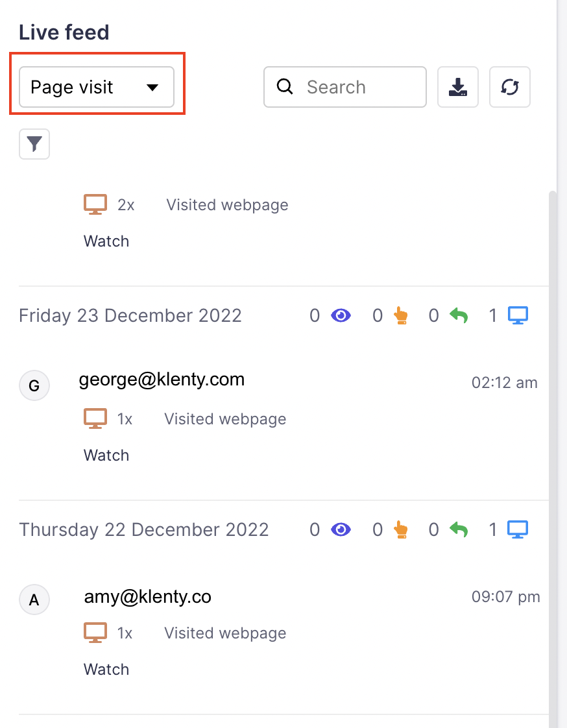Click the green reply icon for Friday 23 December
This screenshot has width=567, height=728.
pos(459,316)
